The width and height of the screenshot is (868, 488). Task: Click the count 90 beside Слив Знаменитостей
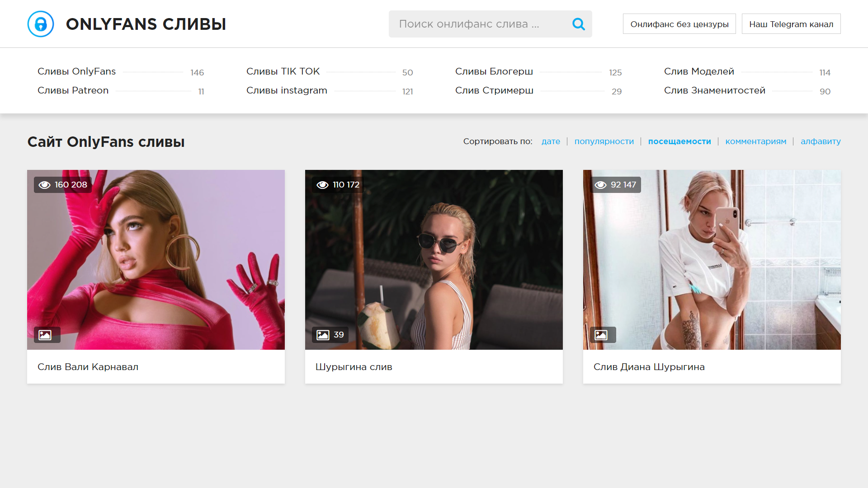(x=825, y=91)
